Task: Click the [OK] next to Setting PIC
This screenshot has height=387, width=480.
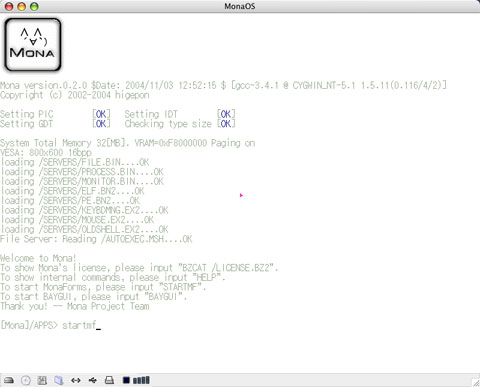Action: click(x=101, y=114)
